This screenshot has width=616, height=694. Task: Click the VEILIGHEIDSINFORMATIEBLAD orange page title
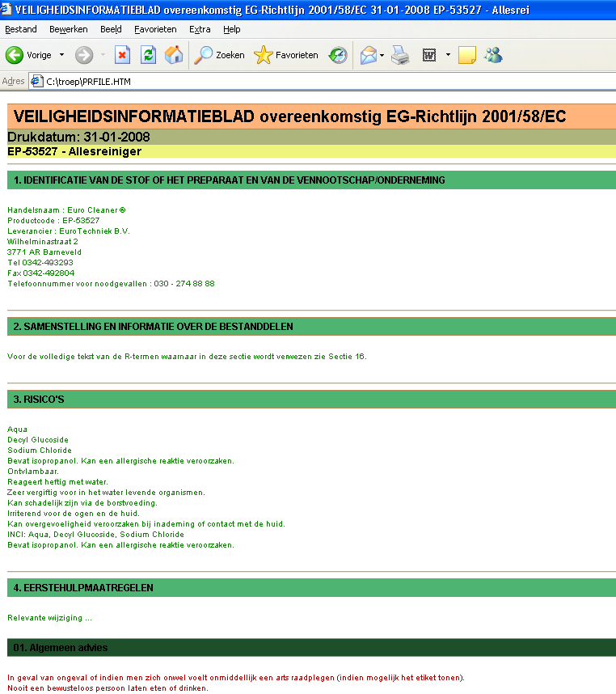[x=311, y=116]
